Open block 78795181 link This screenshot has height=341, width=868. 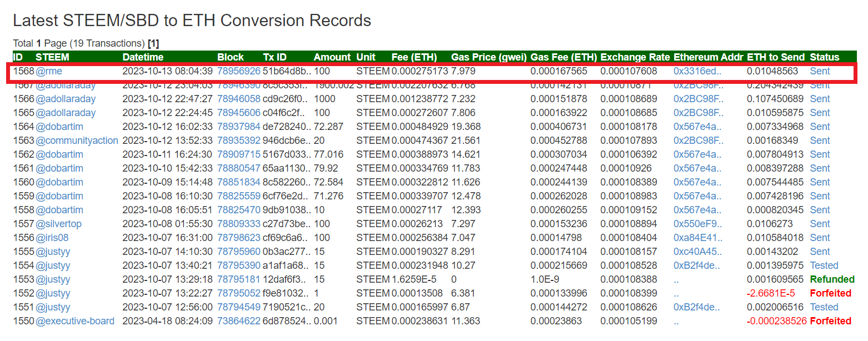[x=239, y=279]
